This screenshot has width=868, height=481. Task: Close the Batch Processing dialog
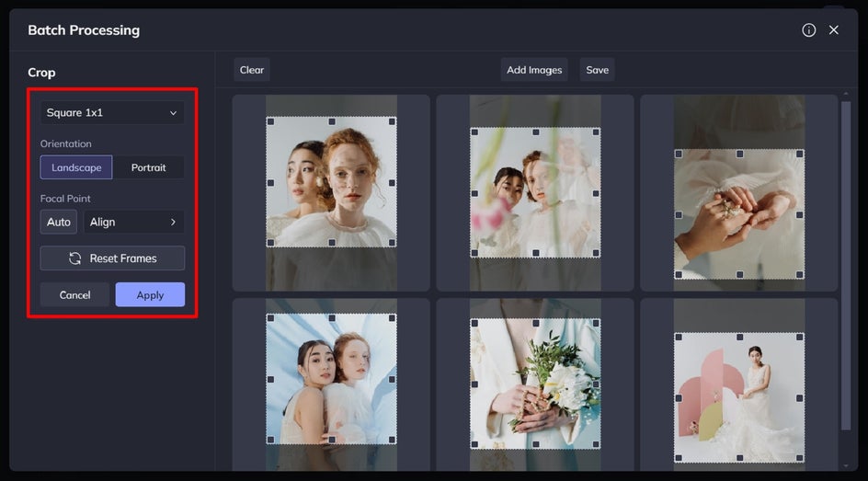click(x=834, y=30)
